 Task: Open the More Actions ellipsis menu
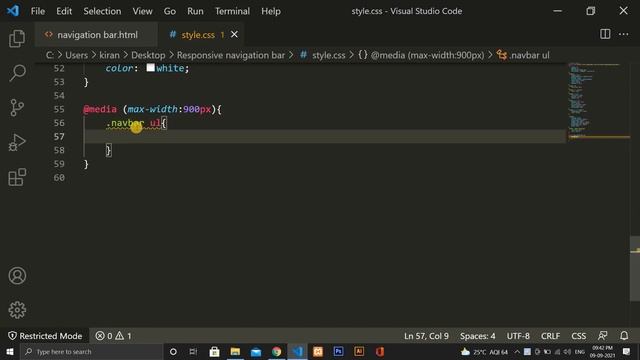tap(623, 34)
